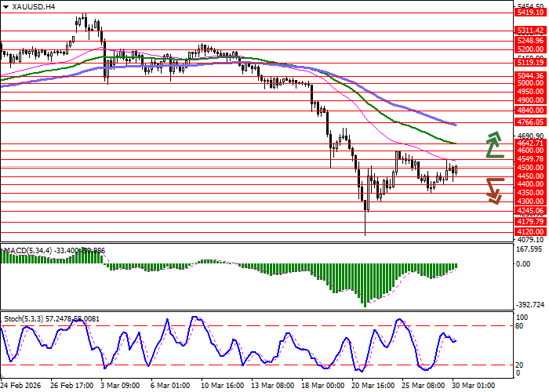Select the 4900.00 price level label

click(x=530, y=100)
